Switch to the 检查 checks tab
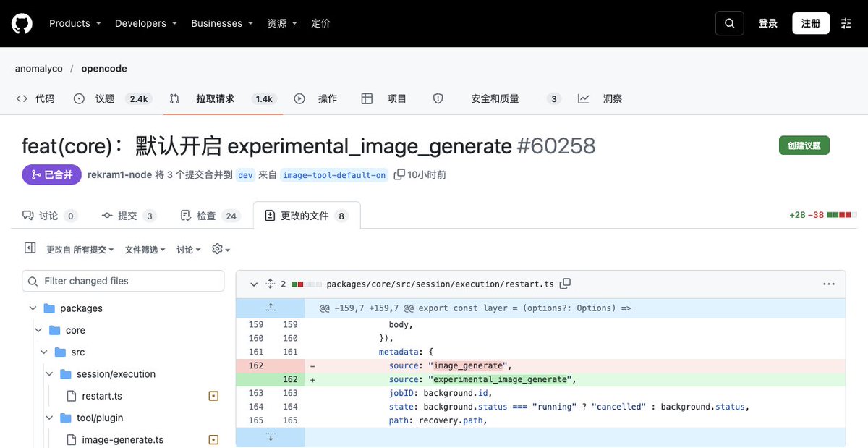Screen dimensions: 868x448 pyautogui.click(x=210, y=216)
